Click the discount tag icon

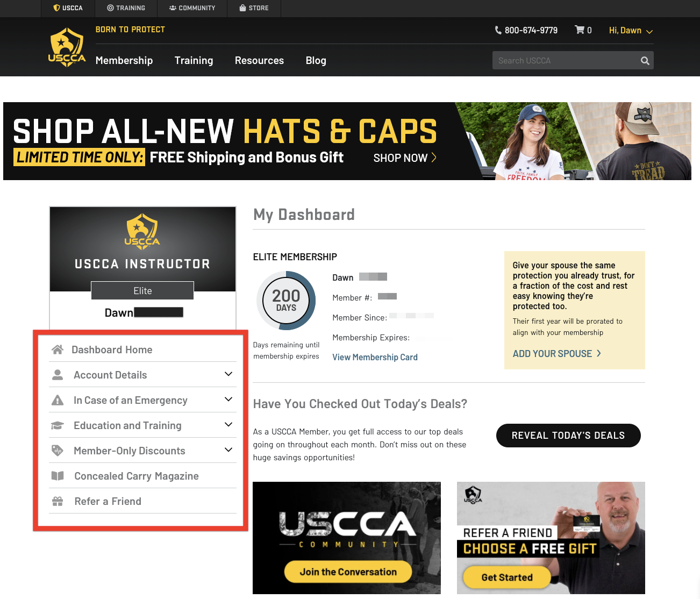tap(58, 451)
